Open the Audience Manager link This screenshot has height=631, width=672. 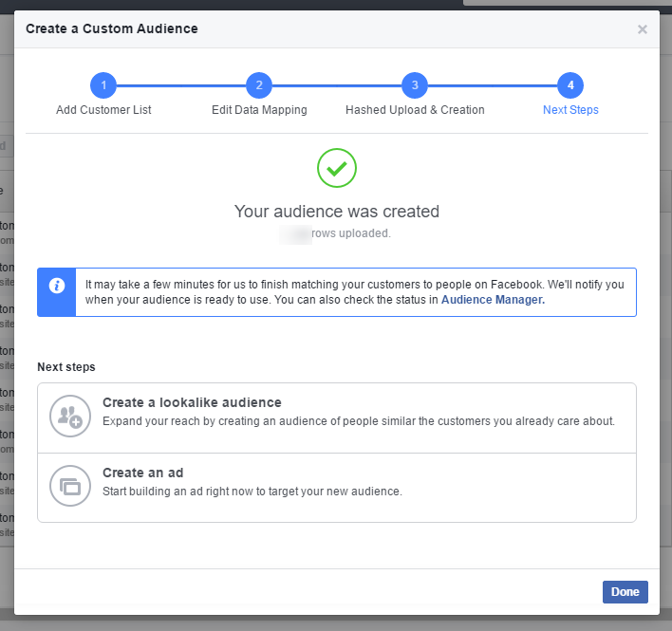click(493, 300)
